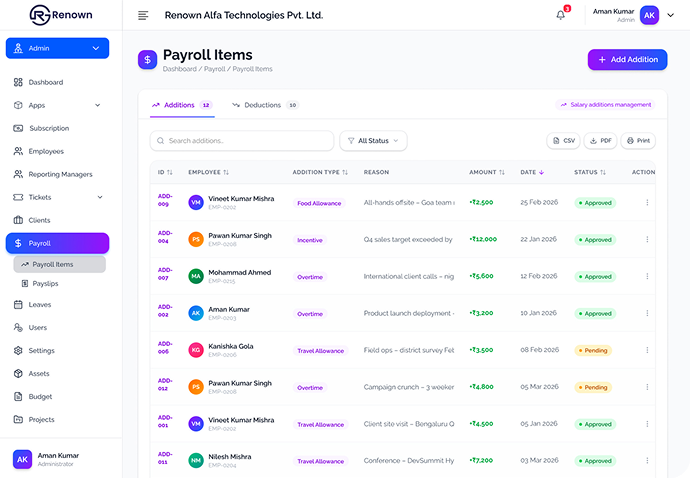Click the AK avatar in top bar

650,15
